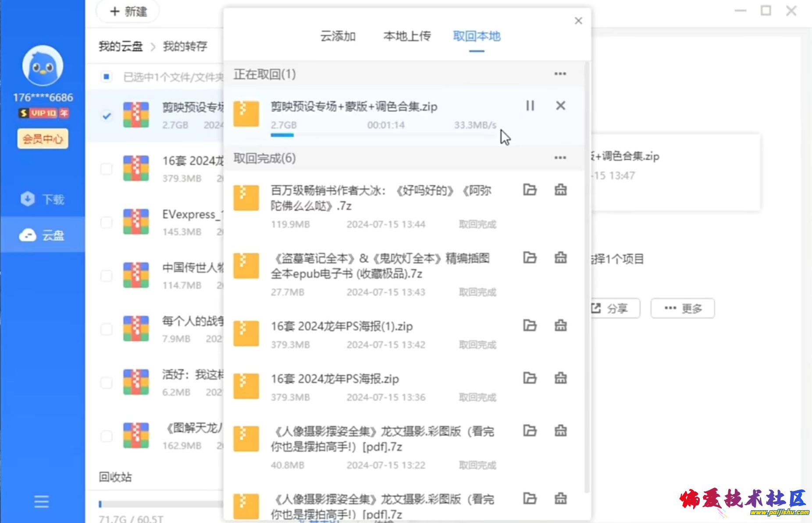Pause the 剪映预设专场 zip download
Screen dimensions: 812x523
(530, 106)
